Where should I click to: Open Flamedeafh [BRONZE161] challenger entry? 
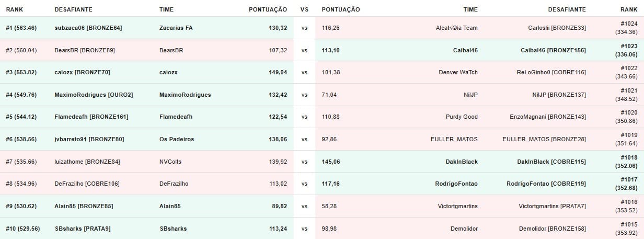click(91, 117)
